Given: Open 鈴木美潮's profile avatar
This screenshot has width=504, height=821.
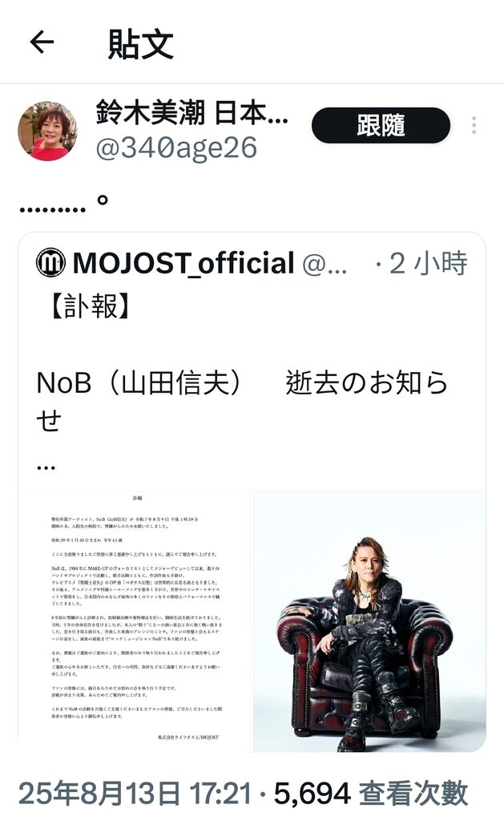Looking at the screenshot, I should click(47, 131).
